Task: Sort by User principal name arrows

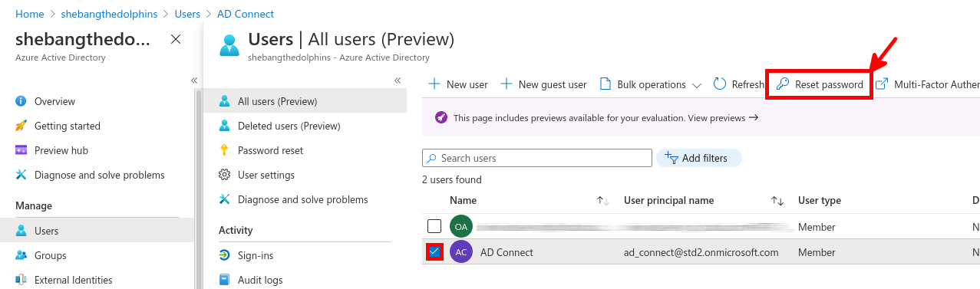Action: [x=777, y=201]
